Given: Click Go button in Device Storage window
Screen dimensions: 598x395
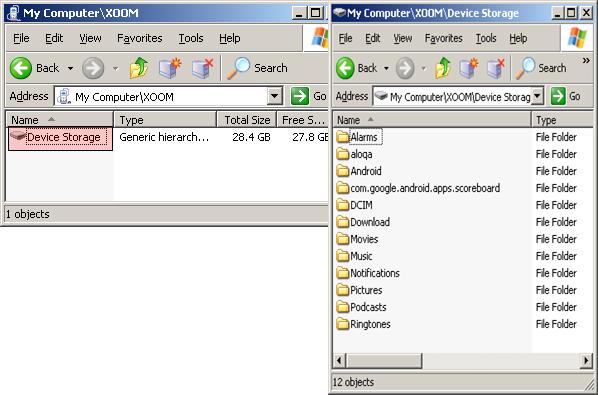Looking at the screenshot, I should click(x=566, y=96).
